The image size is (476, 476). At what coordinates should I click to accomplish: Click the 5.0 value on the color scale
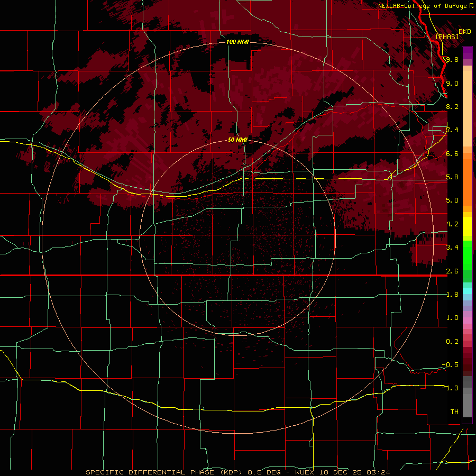click(452, 200)
